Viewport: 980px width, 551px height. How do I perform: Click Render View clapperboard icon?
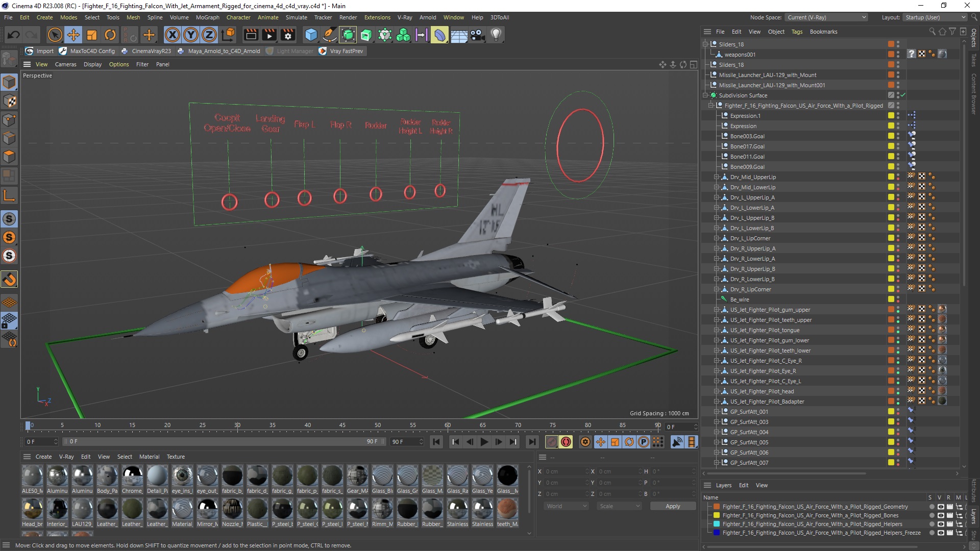(251, 35)
